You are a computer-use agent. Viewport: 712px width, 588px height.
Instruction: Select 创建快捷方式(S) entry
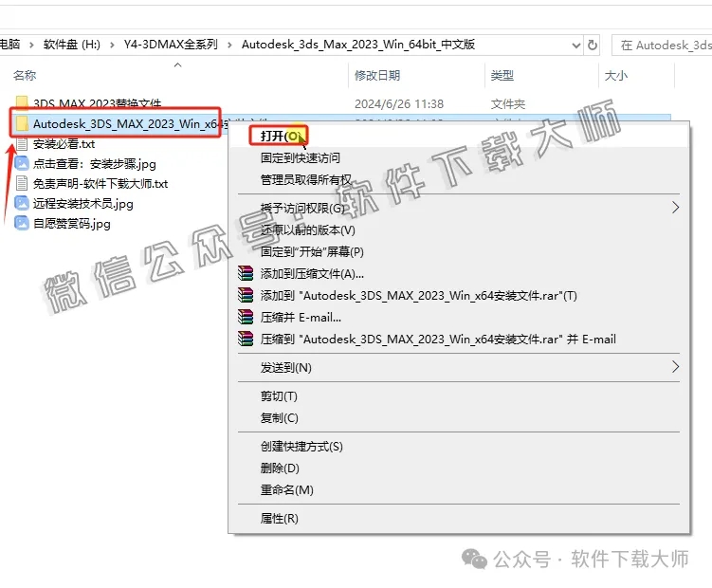[x=301, y=447]
